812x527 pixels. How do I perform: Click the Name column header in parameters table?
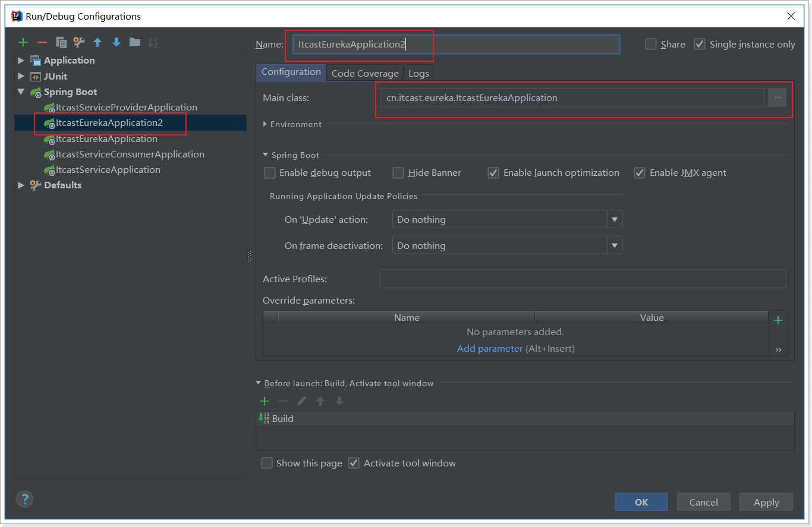click(407, 317)
